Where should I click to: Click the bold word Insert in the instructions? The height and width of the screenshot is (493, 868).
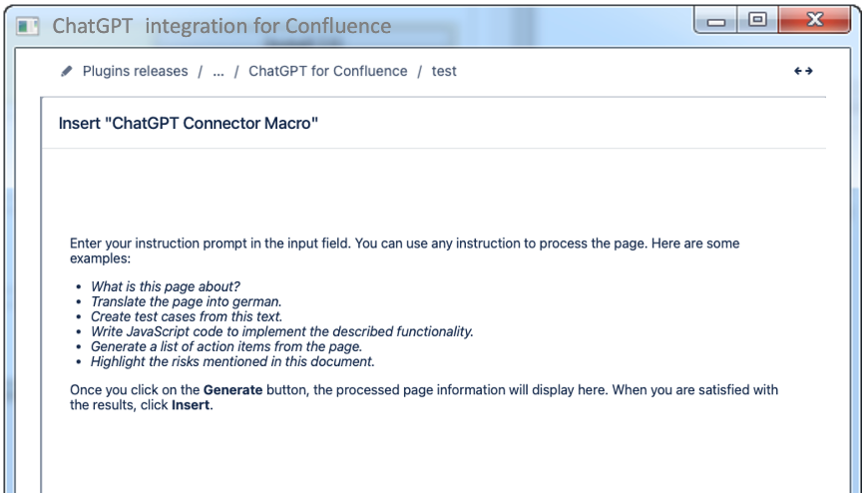[191, 406]
